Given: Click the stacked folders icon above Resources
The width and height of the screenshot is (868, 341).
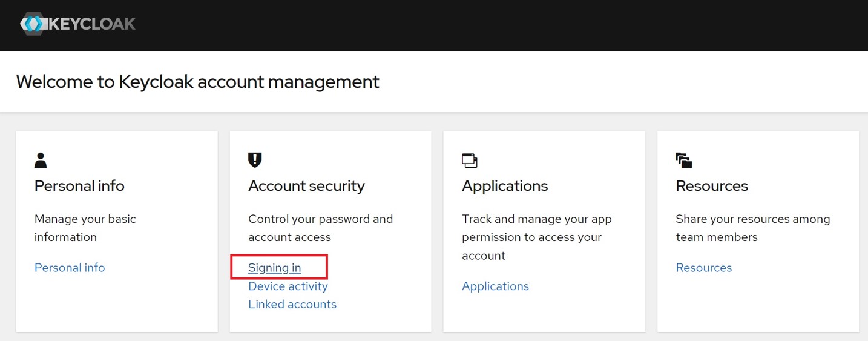Looking at the screenshot, I should click(683, 161).
